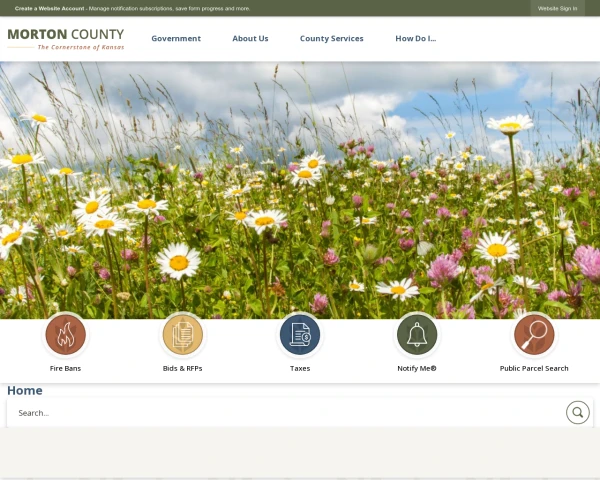Viewport: 600px width, 480px height.
Task: Open the Public Parcel Search magnifier icon
Action: point(534,335)
